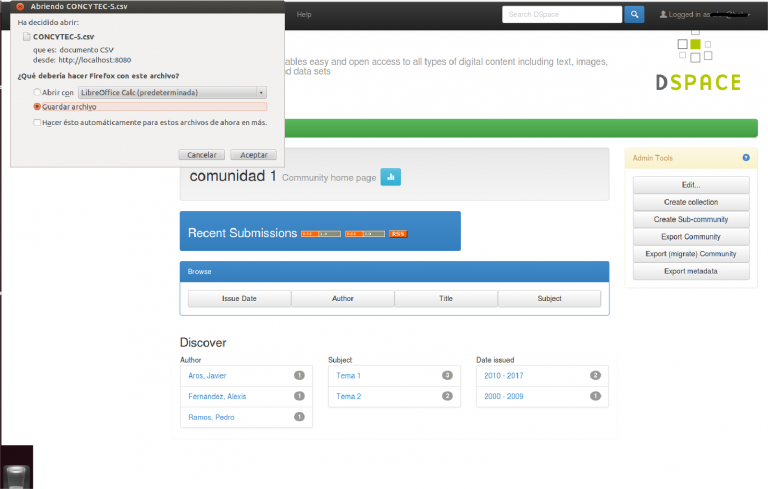Click the Admin Tools help icon
This screenshot has width=768, height=489.
coord(746,158)
